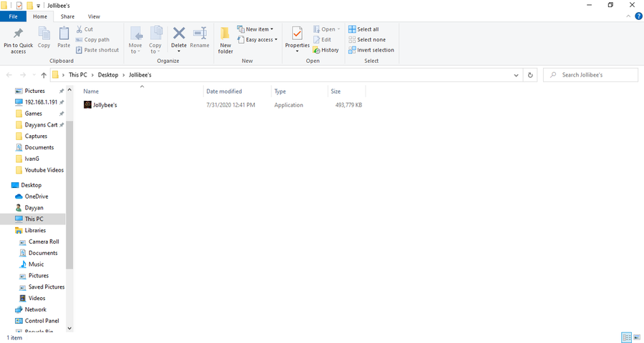Click the Edit option in Open group
The width and height of the screenshot is (644, 343).
point(323,39)
